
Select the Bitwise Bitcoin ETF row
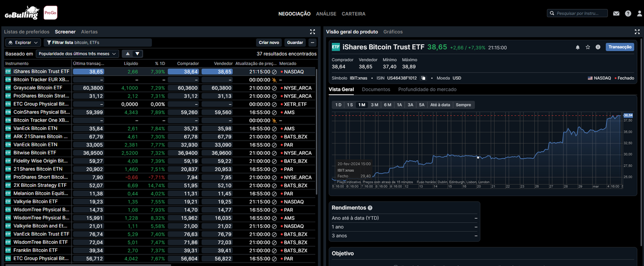(160, 153)
